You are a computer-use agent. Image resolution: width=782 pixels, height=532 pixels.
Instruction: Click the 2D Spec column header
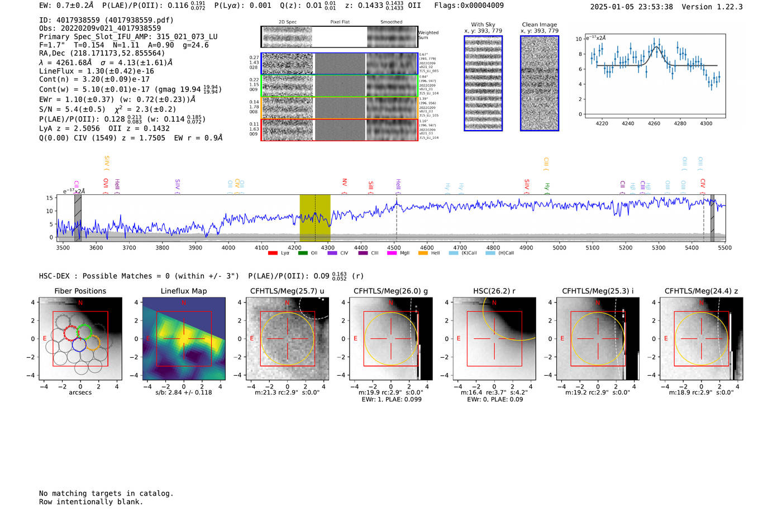pos(288,22)
